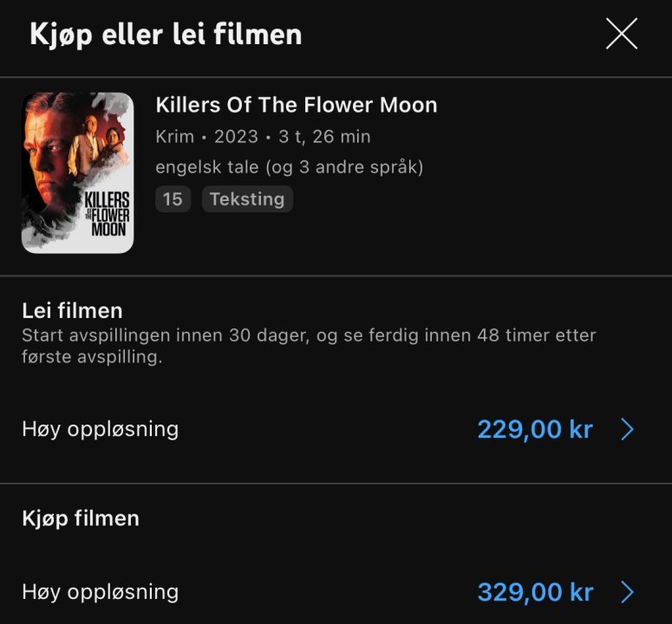This screenshot has height=624, width=672.
Task: Click the Killers Of The Flower Moon title
Action: click(296, 106)
